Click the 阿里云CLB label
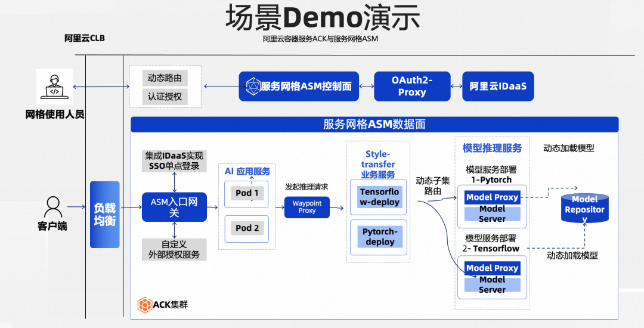The height and width of the screenshot is (328, 644). point(85,38)
